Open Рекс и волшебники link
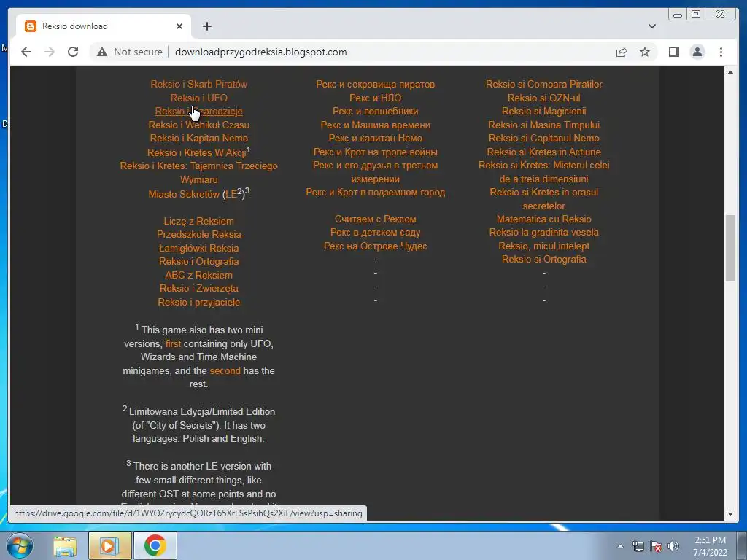Screen dimensions: 747x560 coord(376,112)
